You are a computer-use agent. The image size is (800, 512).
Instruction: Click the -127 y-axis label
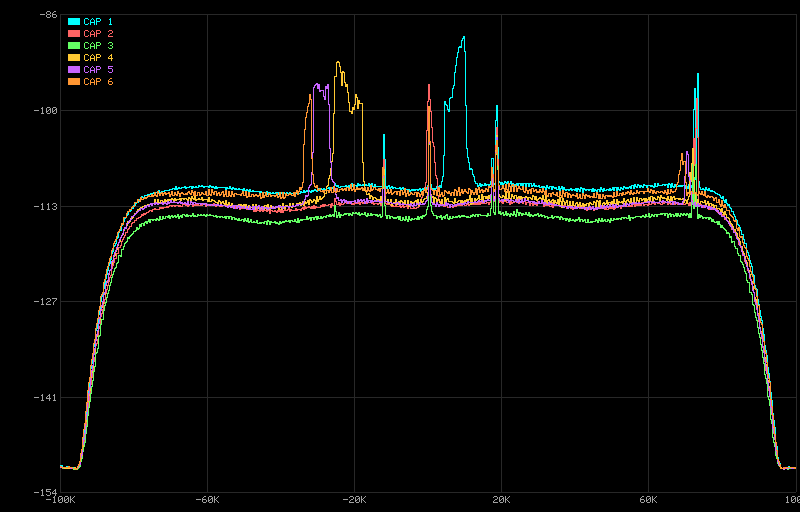pyautogui.click(x=46, y=301)
